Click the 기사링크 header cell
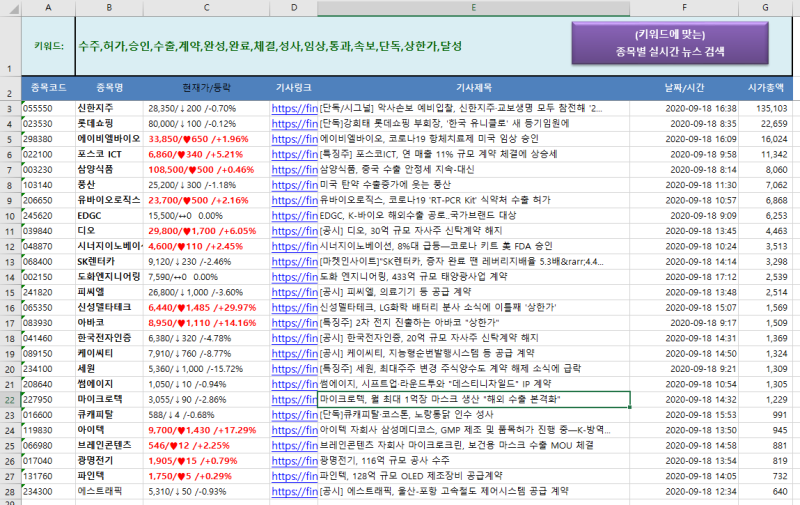 (293, 88)
